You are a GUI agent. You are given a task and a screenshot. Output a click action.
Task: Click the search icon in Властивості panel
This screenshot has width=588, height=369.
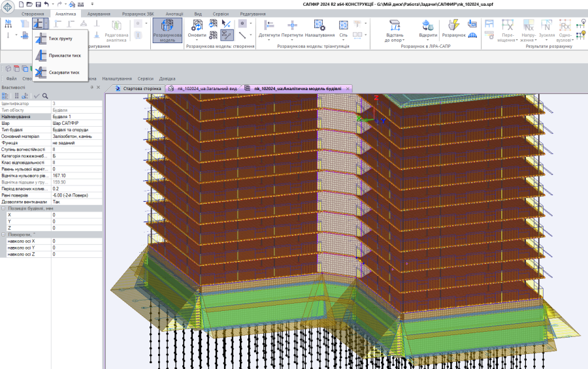coord(45,95)
